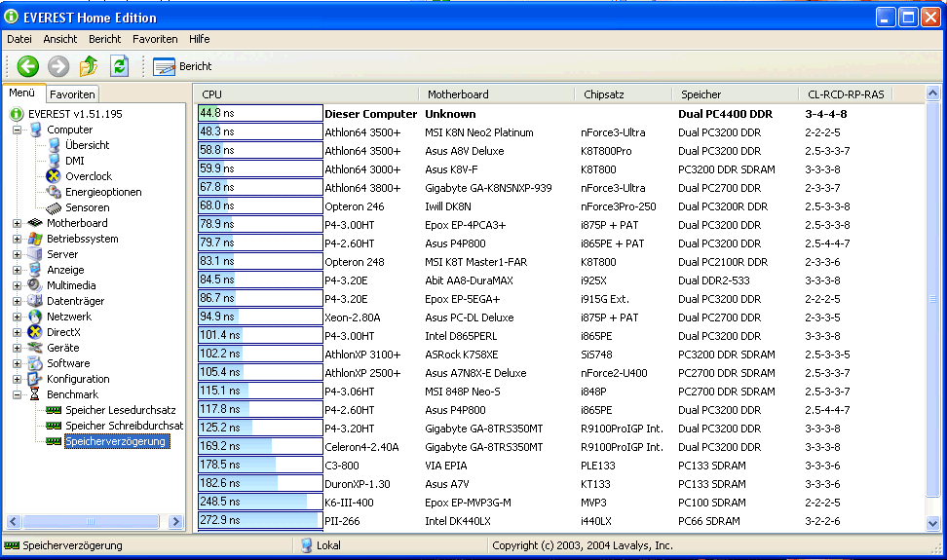Go up one level in toolbar

click(89, 66)
